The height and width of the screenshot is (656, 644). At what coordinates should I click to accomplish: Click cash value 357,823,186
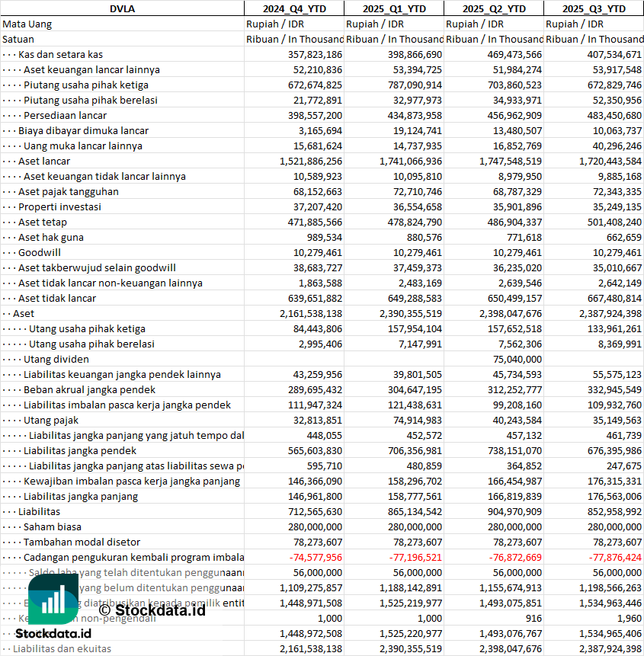pos(315,54)
